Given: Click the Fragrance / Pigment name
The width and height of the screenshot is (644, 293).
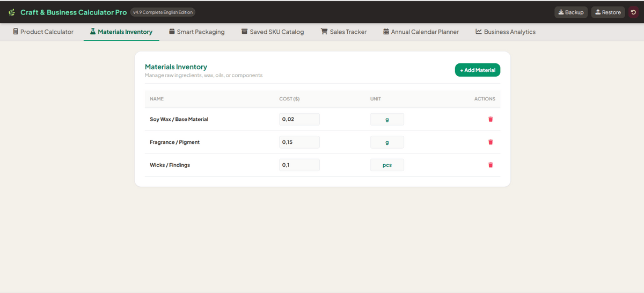Looking at the screenshot, I should coord(174,142).
